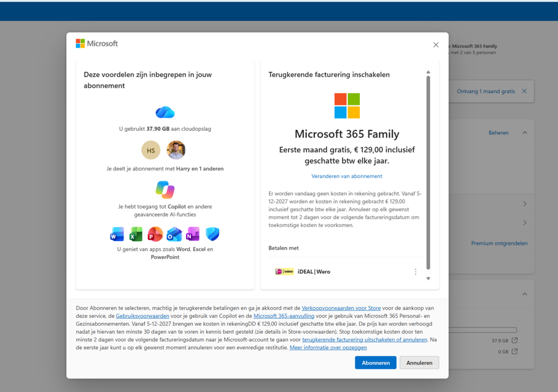Click the Defender shield icon
The image size is (558, 392).
coord(212,234)
